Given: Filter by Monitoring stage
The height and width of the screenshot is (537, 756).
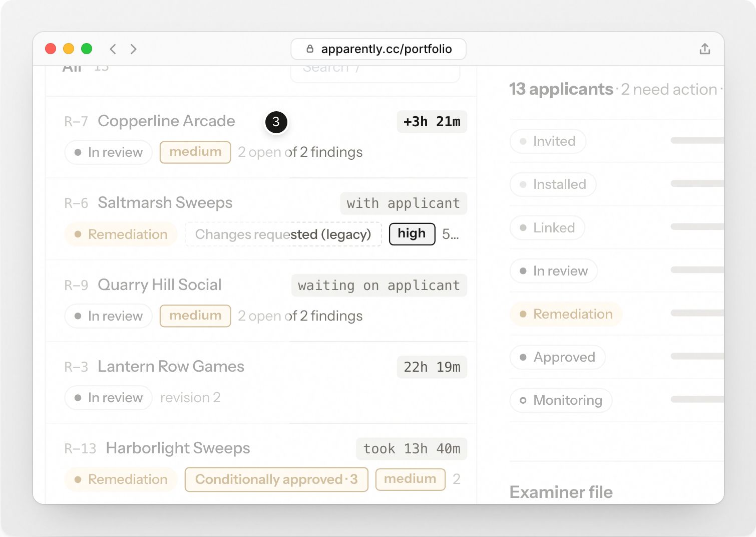Looking at the screenshot, I should click(x=561, y=400).
